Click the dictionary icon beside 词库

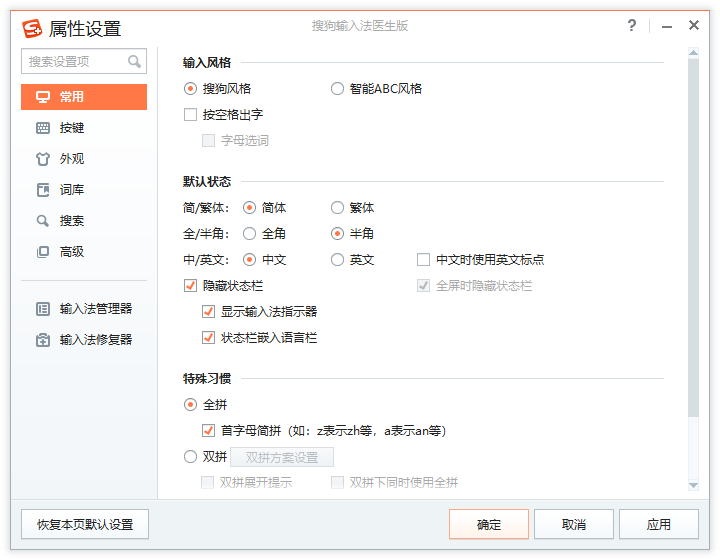click(x=43, y=190)
